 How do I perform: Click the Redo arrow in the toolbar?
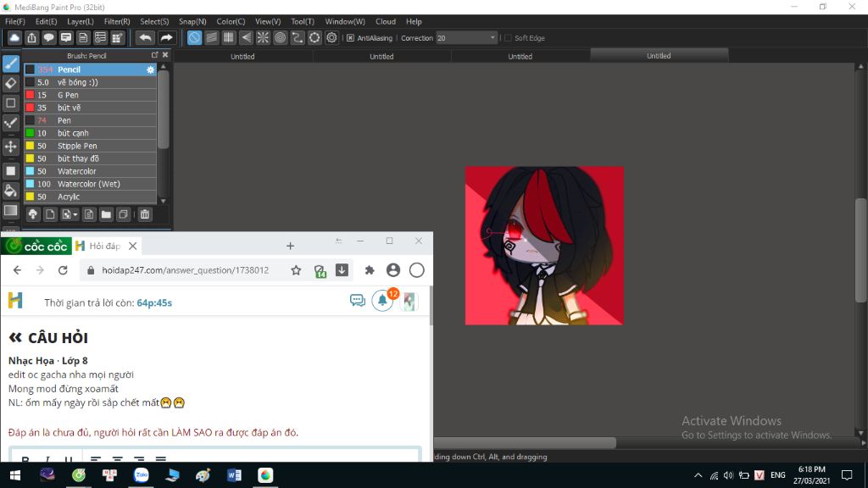[x=166, y=37]
